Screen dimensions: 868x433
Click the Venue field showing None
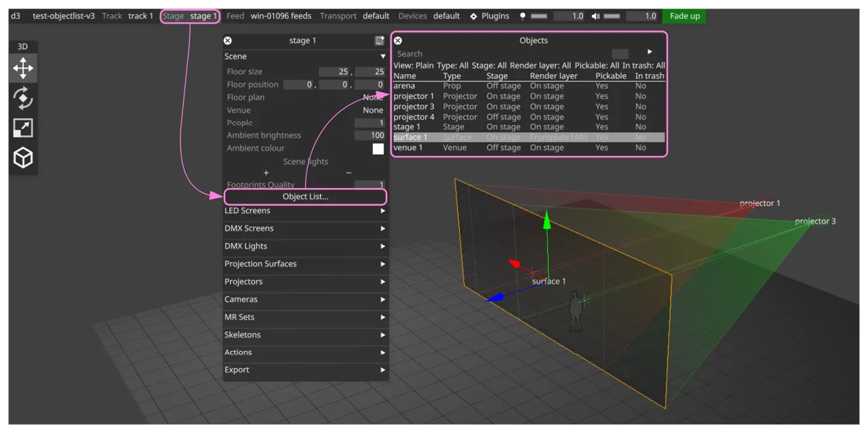373,110
